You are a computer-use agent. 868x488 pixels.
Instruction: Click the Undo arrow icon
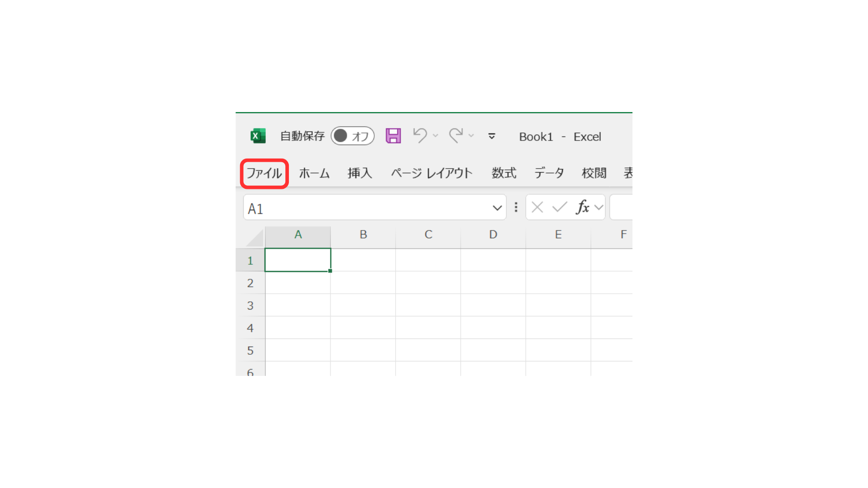(x=420, y=136)
